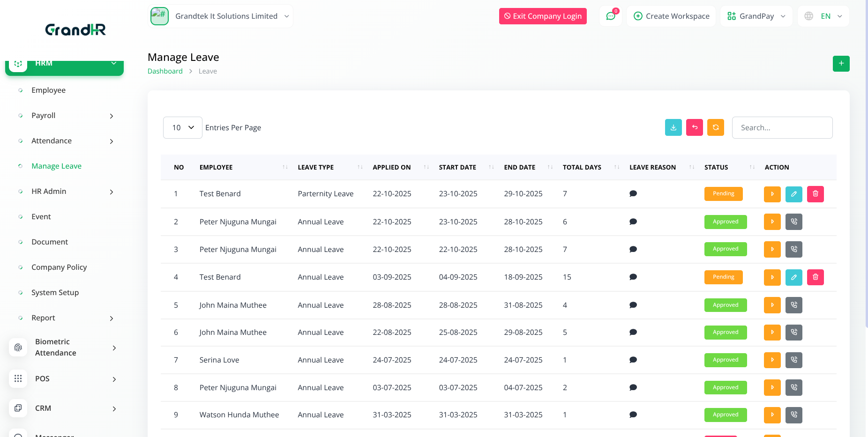The width and height of the screenshot is (868, 437).
Task: Click the orange refresh icon near search
Action: click(x=715, y=127)
